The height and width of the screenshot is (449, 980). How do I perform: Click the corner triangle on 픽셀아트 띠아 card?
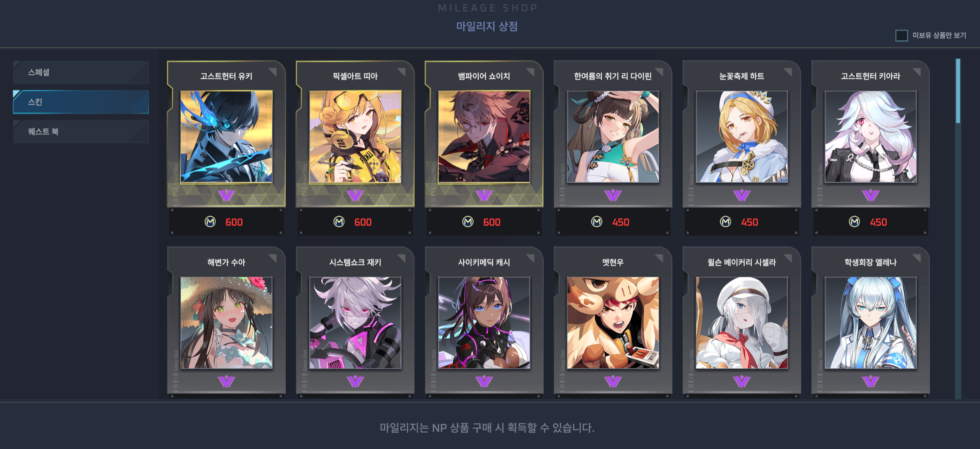402,72
